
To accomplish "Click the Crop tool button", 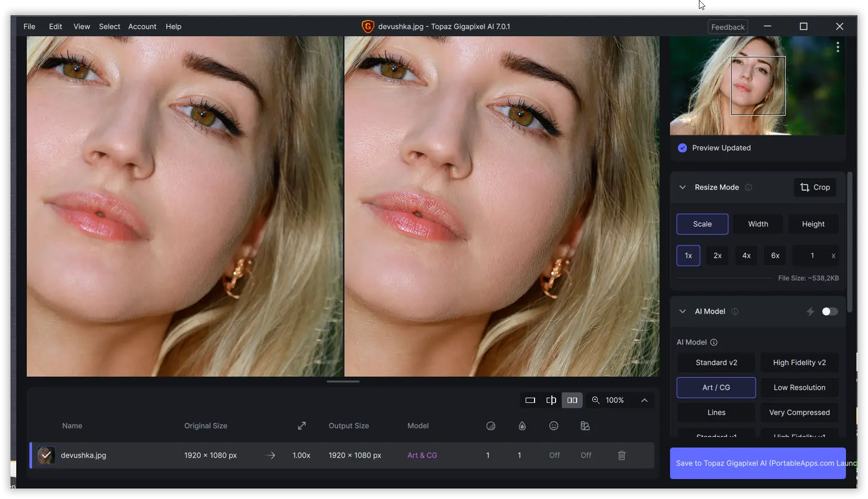I will tap(814, 188).
